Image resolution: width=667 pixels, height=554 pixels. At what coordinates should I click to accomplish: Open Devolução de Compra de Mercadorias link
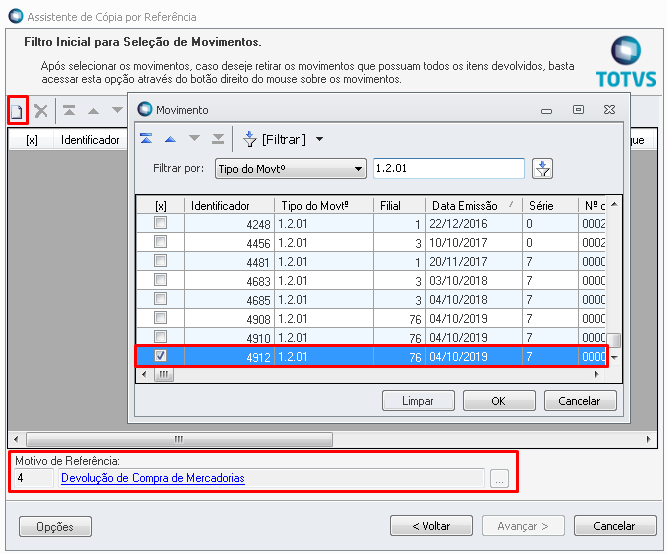(153, 478)
